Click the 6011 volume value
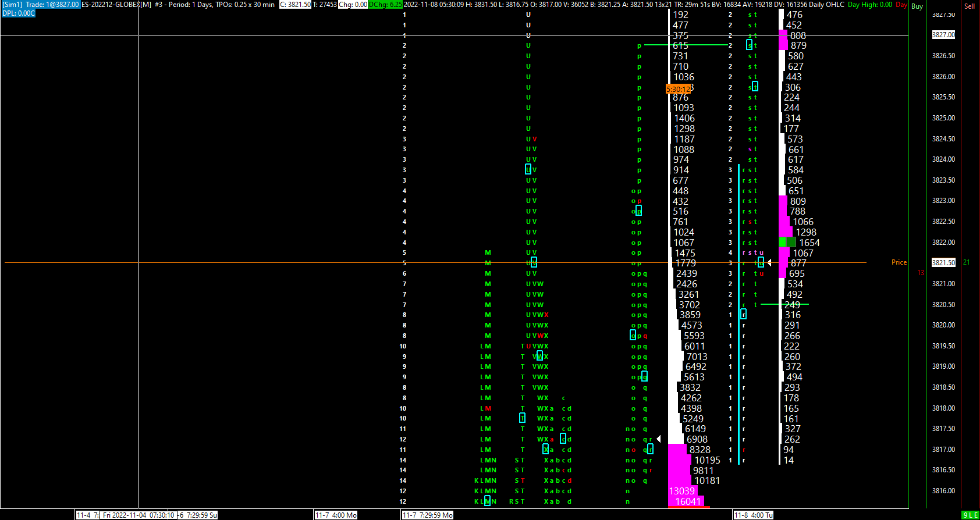Image resolution: width=980 pixels, height=520 pixels. [694, 346]
